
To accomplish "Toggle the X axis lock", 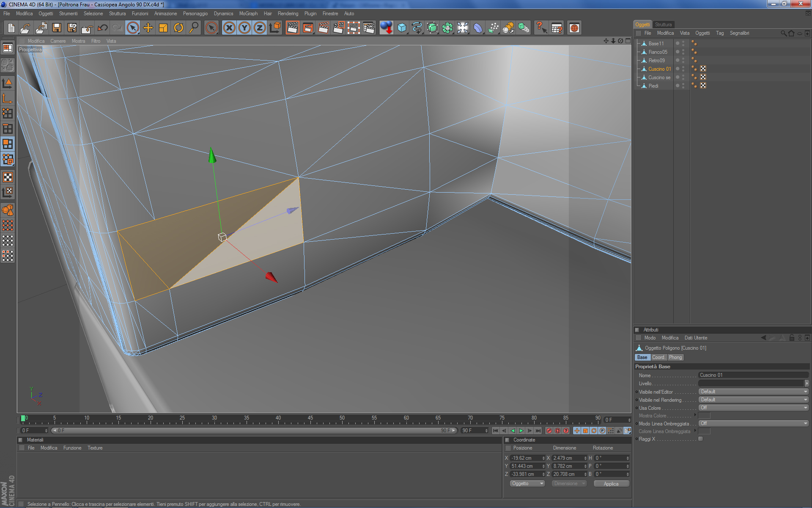I will 229,28.
